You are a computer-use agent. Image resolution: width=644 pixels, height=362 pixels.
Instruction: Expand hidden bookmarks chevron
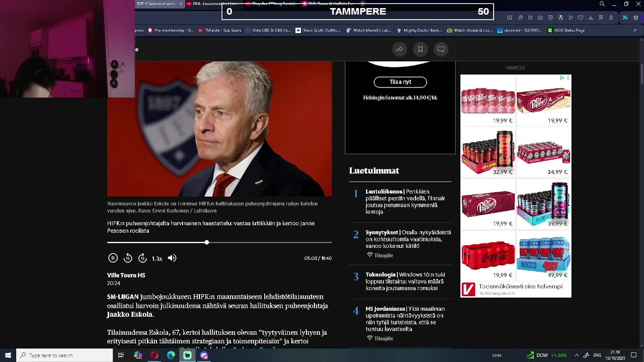point(635,30)
